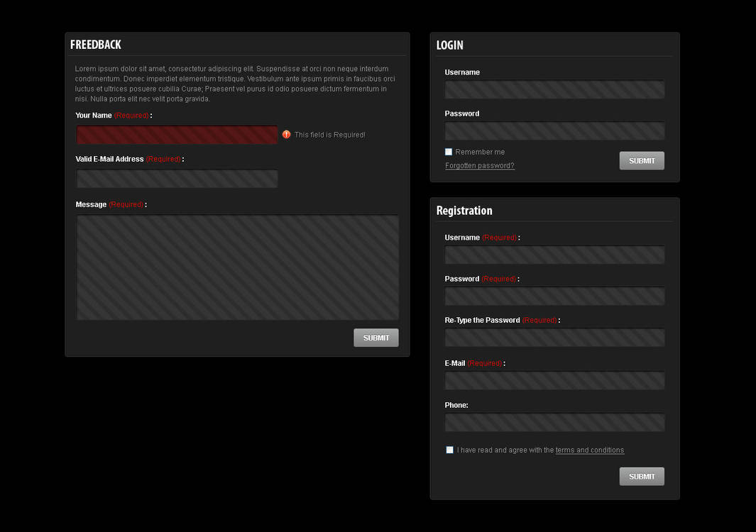Click SUBMIT on the Feedback form
Image resolution: width=756 pixels, height=532 pixels.
point(376,337)
